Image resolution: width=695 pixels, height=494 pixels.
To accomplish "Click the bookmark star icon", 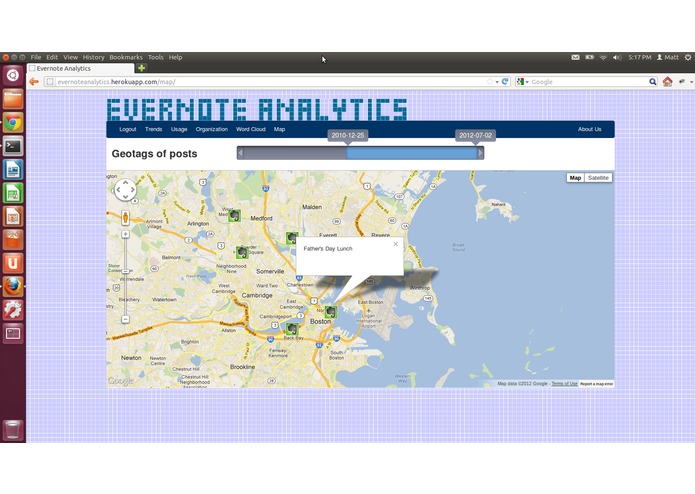I will 490,82.
